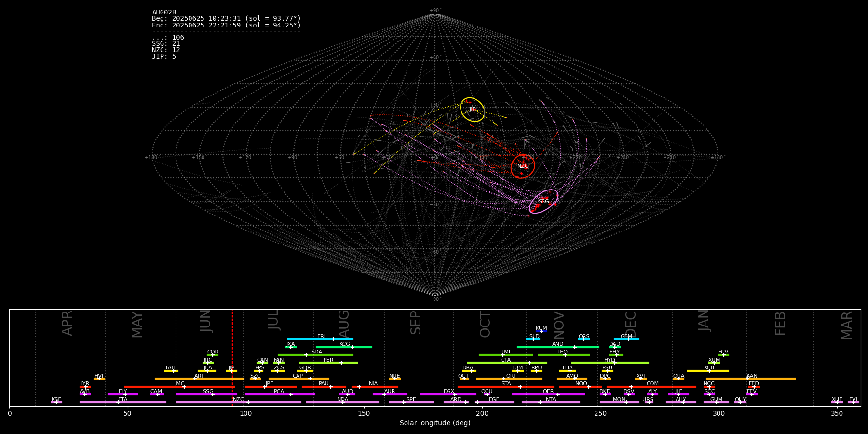
Task: Click the orange ORI shower bar
Action: 509,379
